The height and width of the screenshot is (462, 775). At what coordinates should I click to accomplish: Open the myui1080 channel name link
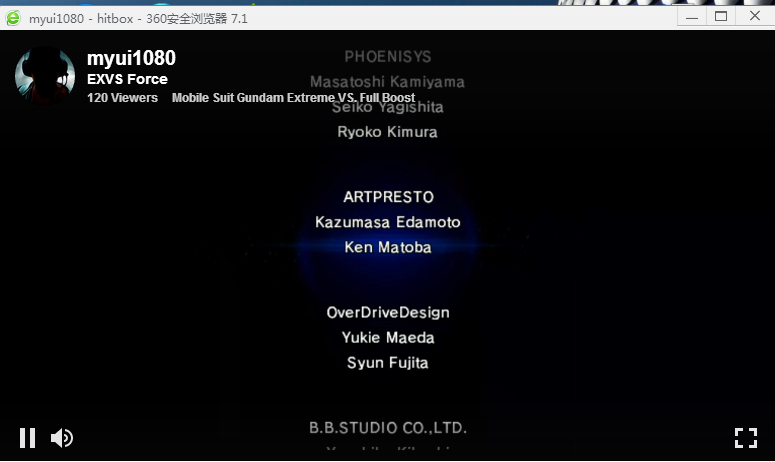pos(131,58)
